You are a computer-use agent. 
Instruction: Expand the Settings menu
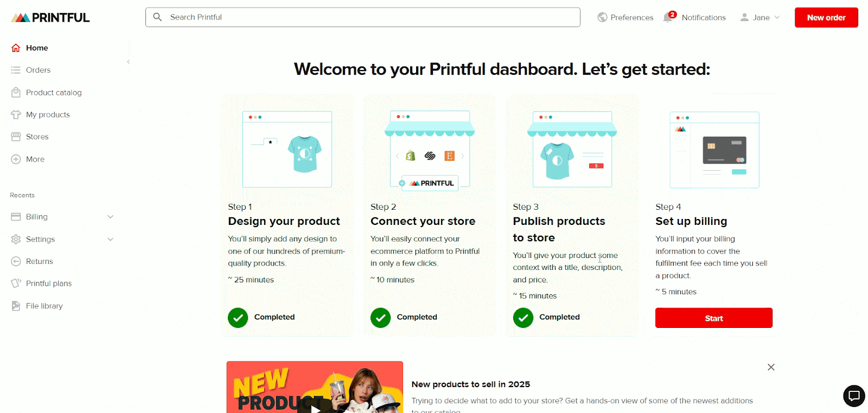pyautogui.click(x=110, y=239)
